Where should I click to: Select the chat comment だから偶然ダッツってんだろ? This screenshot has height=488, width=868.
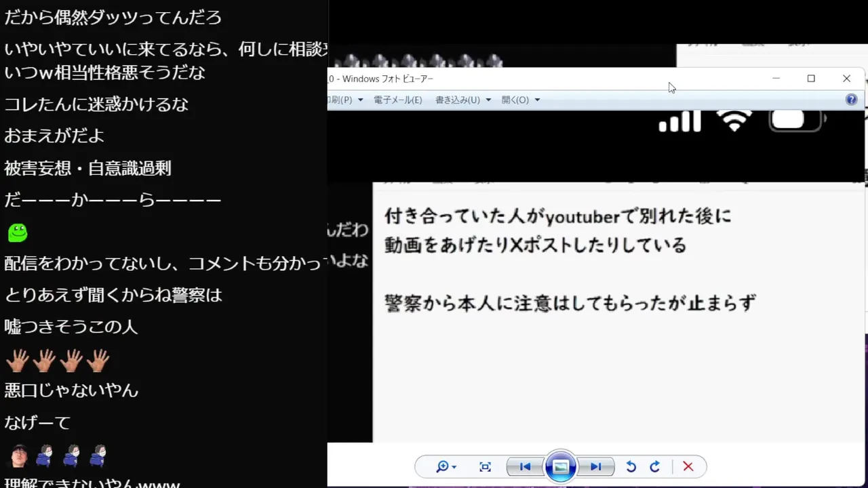pos(113,18)
